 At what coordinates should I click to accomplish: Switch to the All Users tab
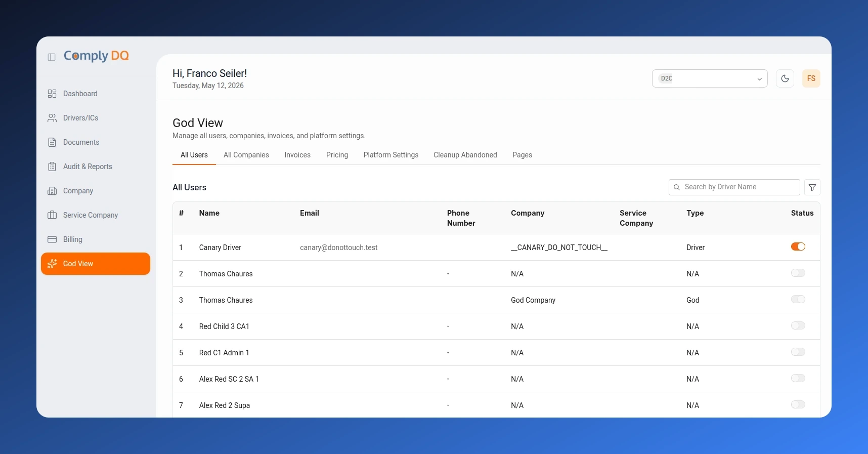click(194, 155)
